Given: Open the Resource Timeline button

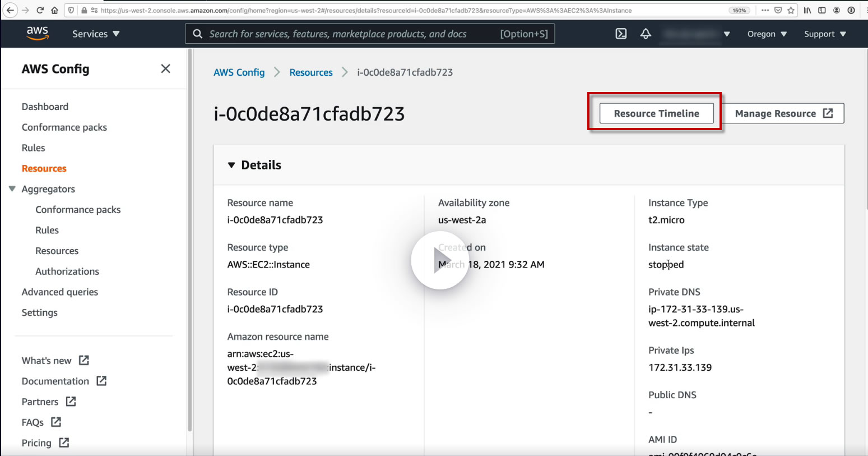Looking at the screenshot, I should click(x=657, y=113).
